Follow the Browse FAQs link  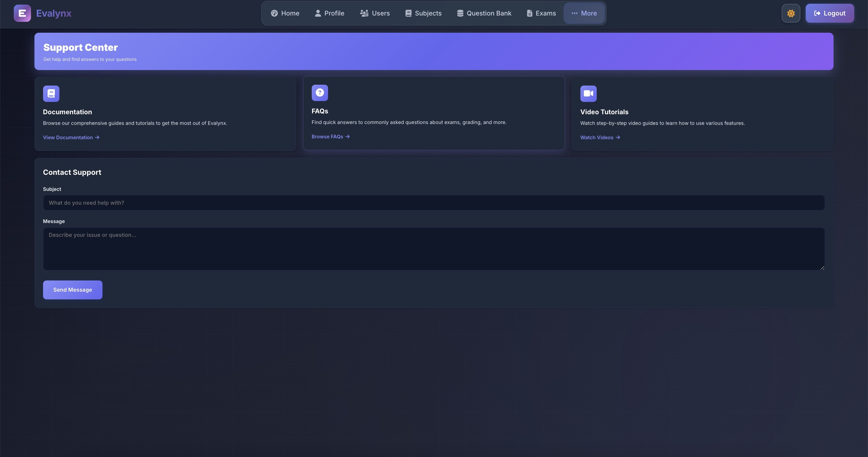pos(330,136)
